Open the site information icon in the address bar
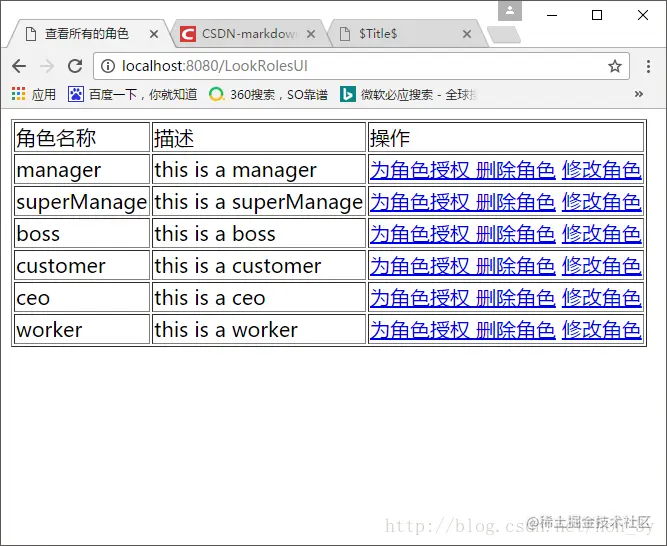This screenshot has width=667, height=546. tap(108, 66)
